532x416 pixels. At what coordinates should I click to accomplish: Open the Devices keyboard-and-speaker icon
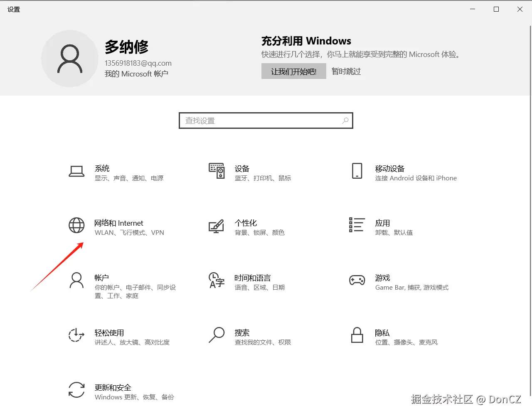[x=217, y=171]
